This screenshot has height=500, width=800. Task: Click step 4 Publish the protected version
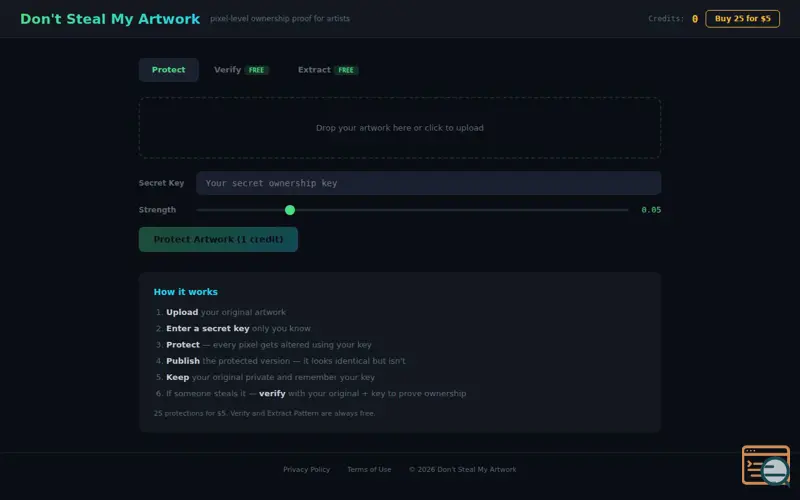click(286, 361)
